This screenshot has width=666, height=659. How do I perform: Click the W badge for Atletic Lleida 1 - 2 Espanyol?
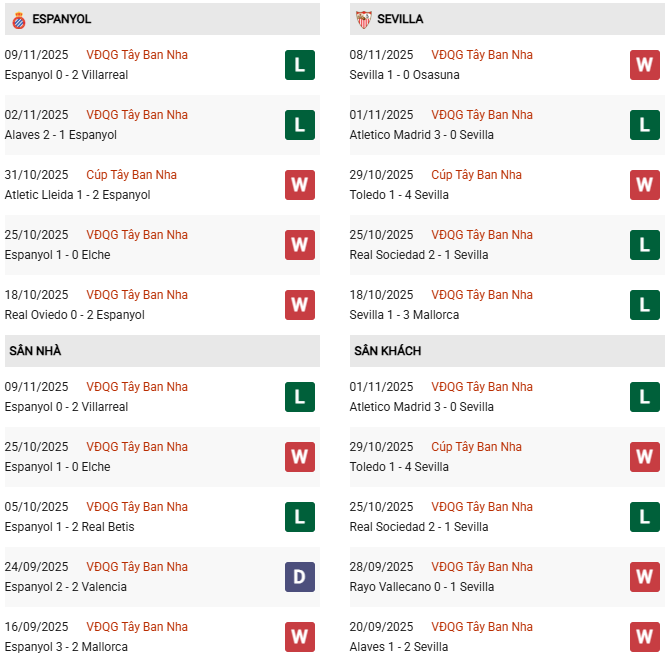click(x=300, y=185)
